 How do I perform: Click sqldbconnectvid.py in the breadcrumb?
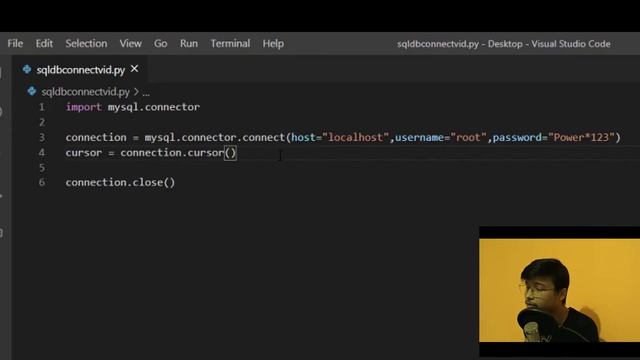pyautogui.click(x=85, y=92)
